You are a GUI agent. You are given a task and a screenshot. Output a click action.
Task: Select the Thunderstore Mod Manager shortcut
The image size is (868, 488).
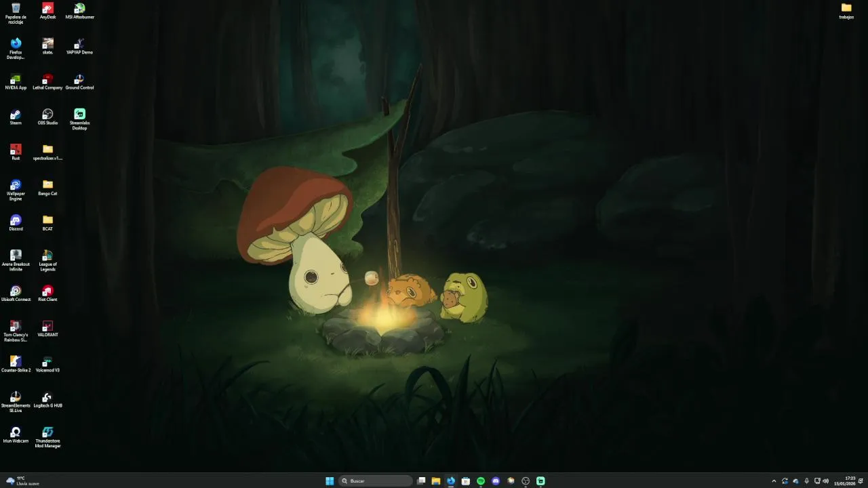click(x=47, y=436)
